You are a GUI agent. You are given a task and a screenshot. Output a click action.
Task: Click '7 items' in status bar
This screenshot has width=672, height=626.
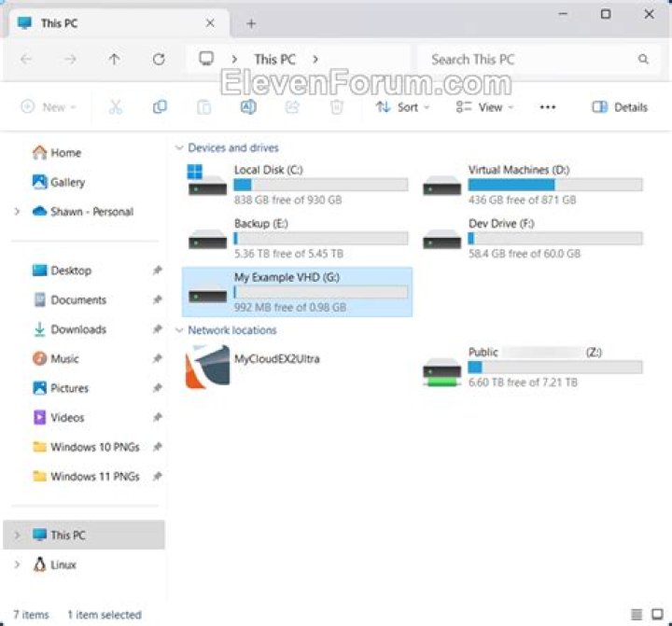click(x=32, y=615)
